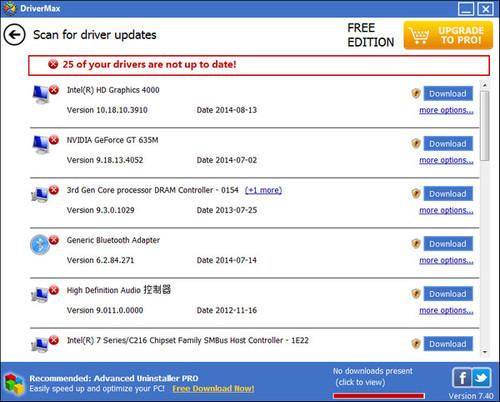
Task: Open more options for NVIDIA GeForce GT 635M
Action: tap(446, 160)
